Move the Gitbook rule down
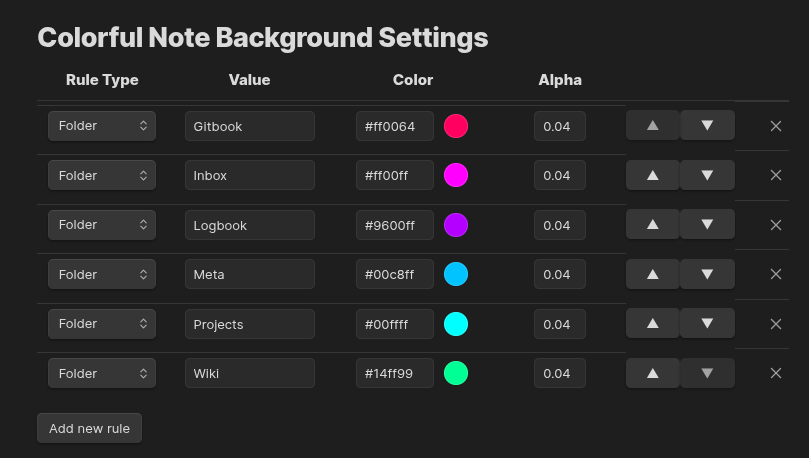Image resolution: width=809 pixels, height=458 pixels. point(707,126)
